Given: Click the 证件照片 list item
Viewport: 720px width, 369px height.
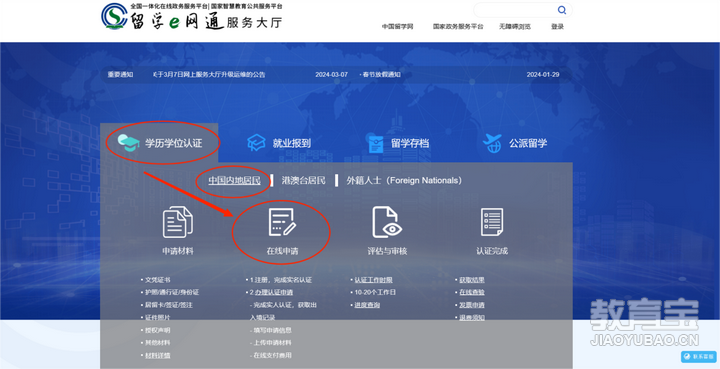Looking at the screenshot, I should (158, 317).
